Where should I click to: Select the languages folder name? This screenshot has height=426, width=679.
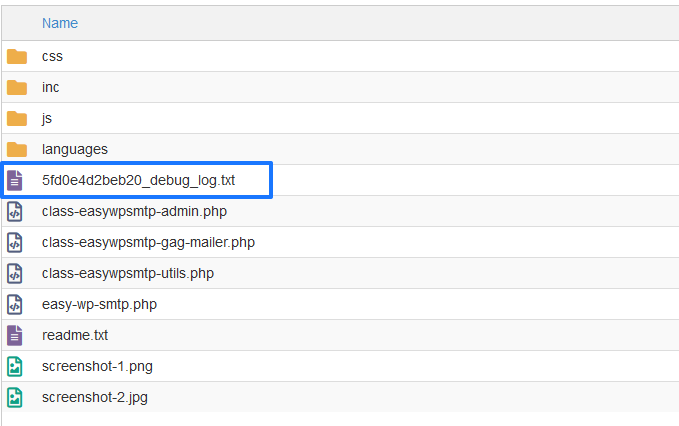tap(74, 149)
